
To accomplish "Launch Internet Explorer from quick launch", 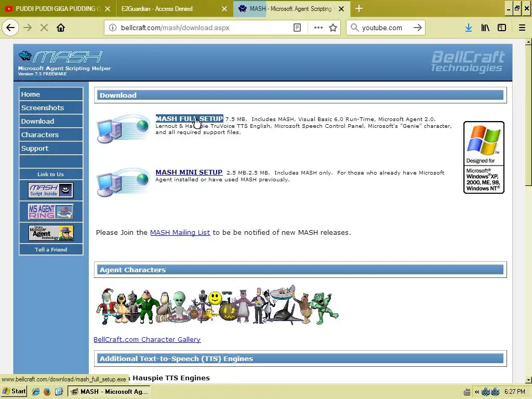I will tap(36, 392).
